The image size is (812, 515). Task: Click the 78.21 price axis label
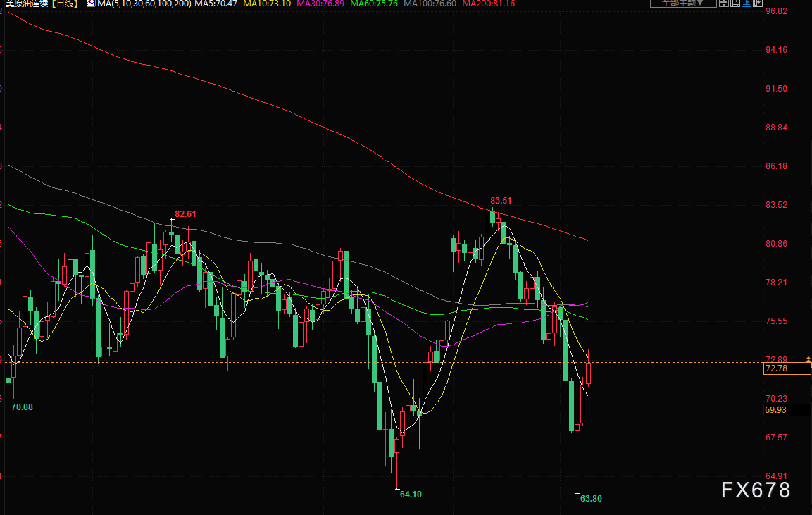776,283
